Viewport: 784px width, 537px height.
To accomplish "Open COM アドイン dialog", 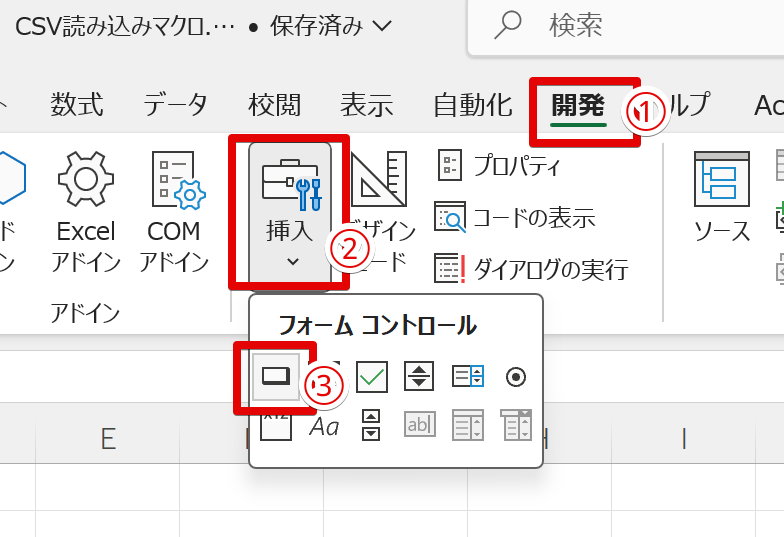I will click(x=174, y=212).
